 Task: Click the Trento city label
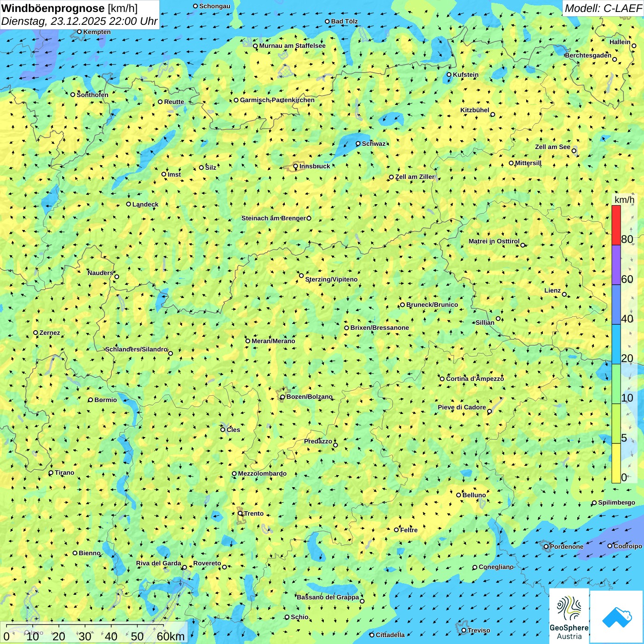tap(254, 513)
